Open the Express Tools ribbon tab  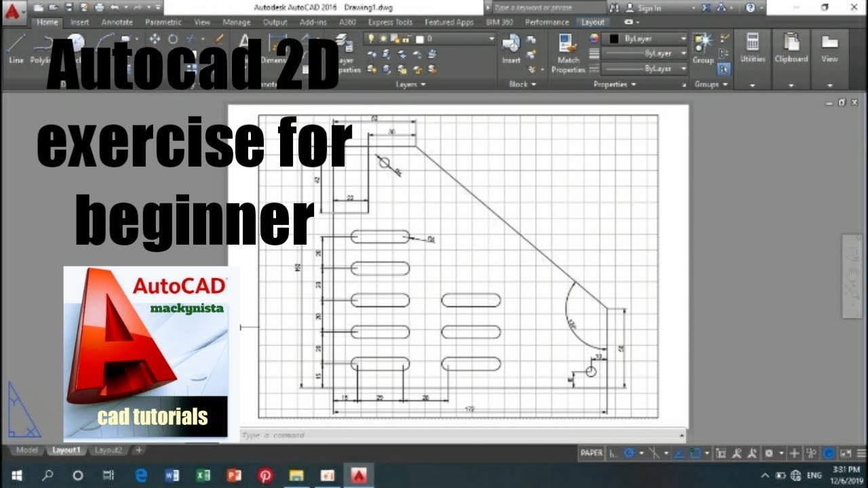point(390,22)
